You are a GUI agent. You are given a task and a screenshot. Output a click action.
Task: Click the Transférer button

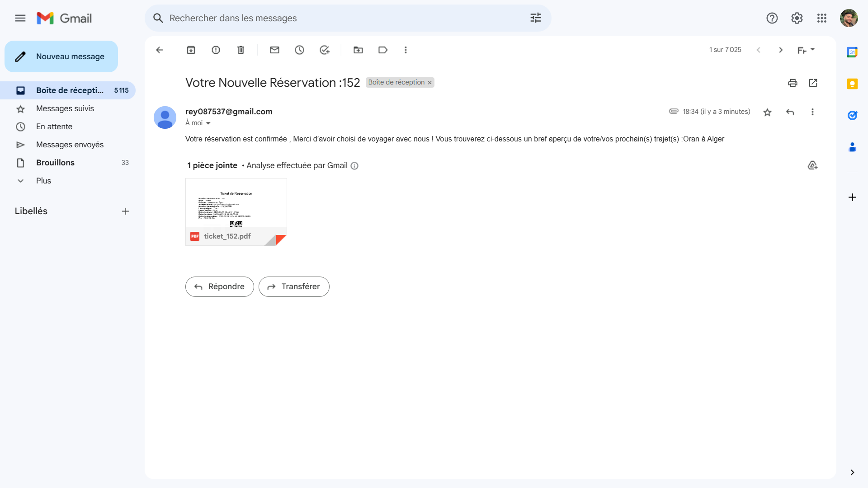point(294,286)
